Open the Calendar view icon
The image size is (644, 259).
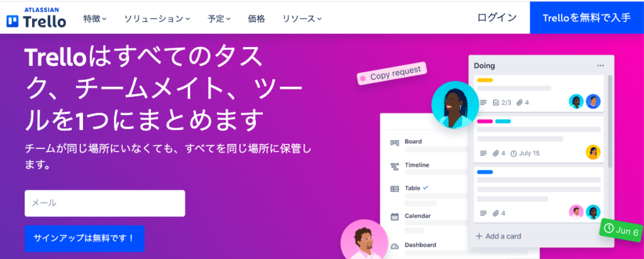click(x=394, y=217)
